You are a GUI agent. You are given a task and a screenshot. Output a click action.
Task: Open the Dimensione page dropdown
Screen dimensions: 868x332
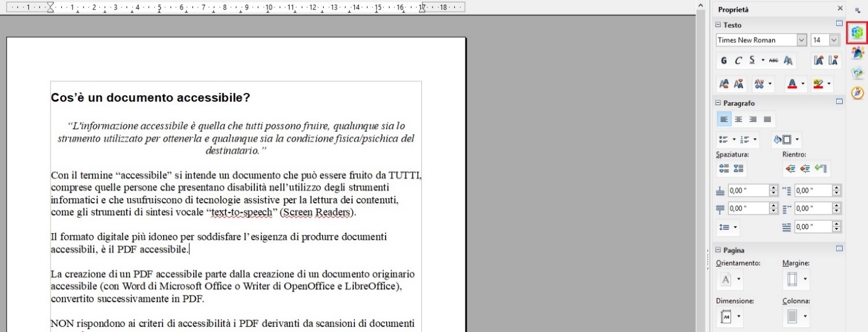729,318
